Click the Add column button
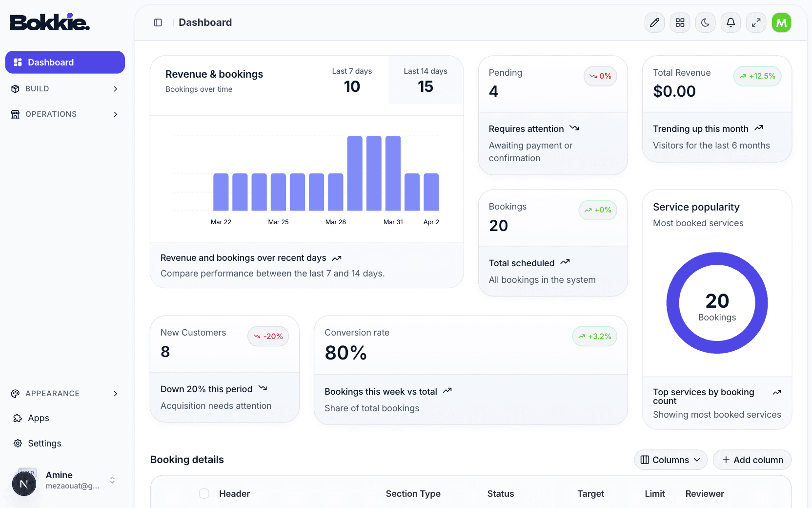812x508 pixels. [752, 460]
